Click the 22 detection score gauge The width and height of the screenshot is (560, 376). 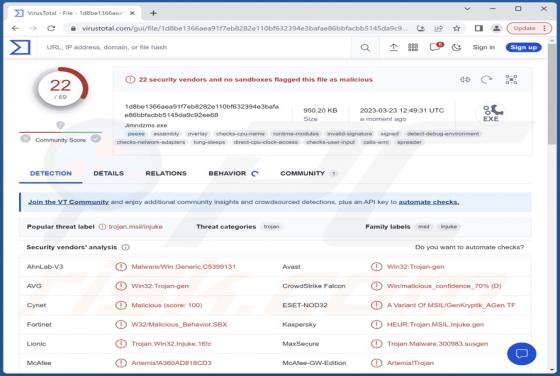[x=61, y=88]
